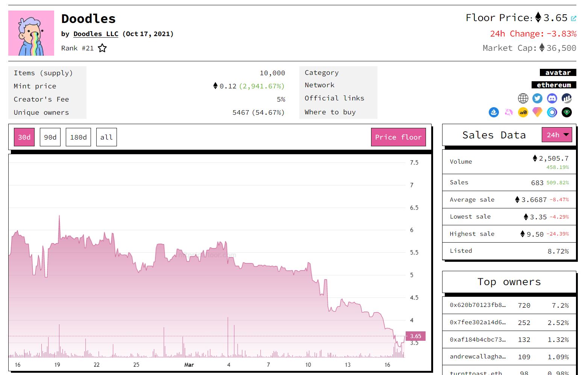Click the Price floor button
The height and width of the screenshot is (375, 588).
tap(398, 137)
